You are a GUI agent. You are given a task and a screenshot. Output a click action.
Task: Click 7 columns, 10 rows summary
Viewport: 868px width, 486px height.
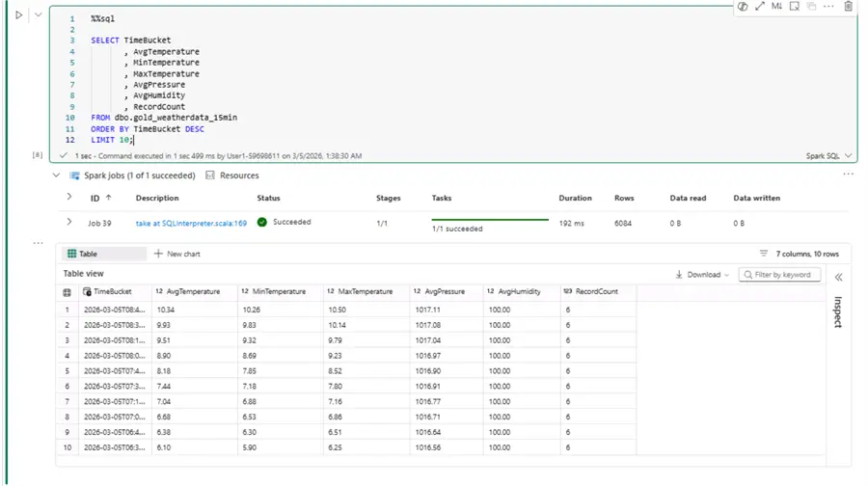tap(807, 254)
